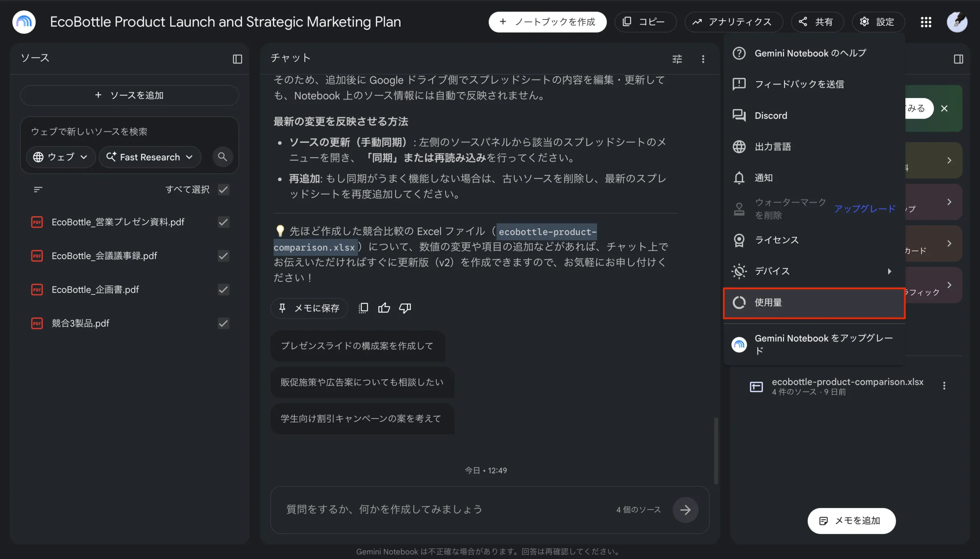Open the ウェブ source type dropdown
Screen dimensions: 980x559
point(60,157)
